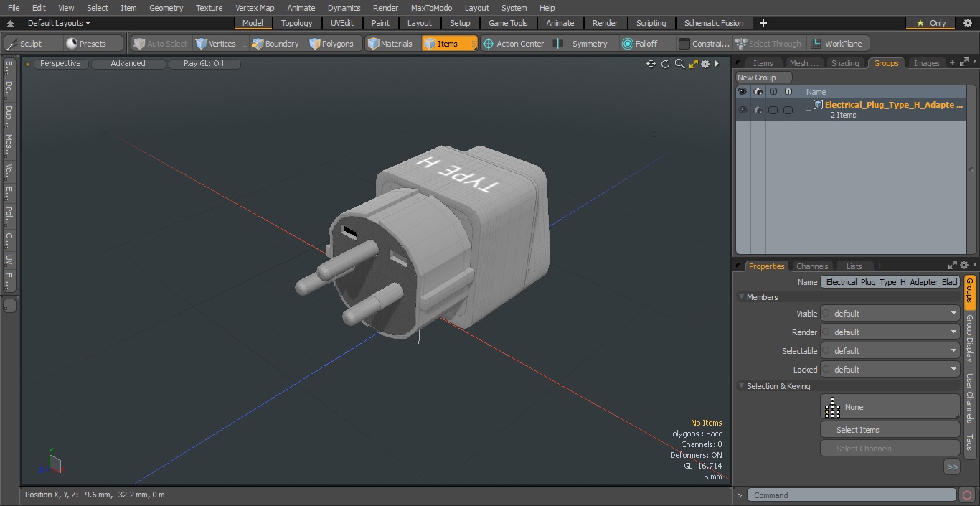Viewport: 980px width, 506px height.
Task: Click viewport rotate icon
Action: coord(665,64)
